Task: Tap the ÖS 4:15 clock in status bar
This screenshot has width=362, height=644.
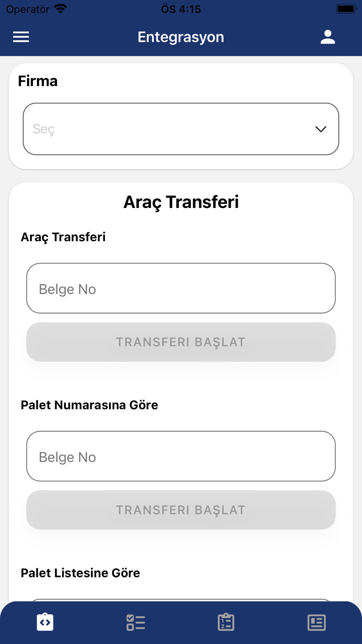Action: [181, 9]
